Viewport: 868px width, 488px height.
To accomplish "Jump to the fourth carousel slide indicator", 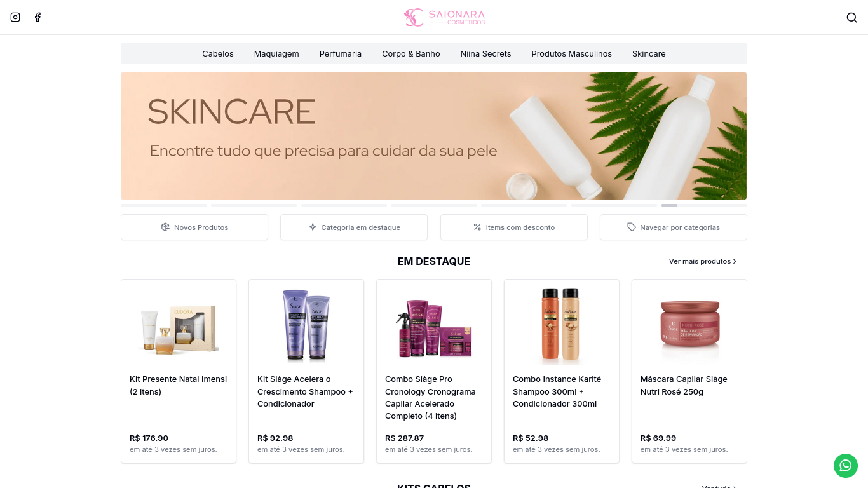I will click(434, 205).
